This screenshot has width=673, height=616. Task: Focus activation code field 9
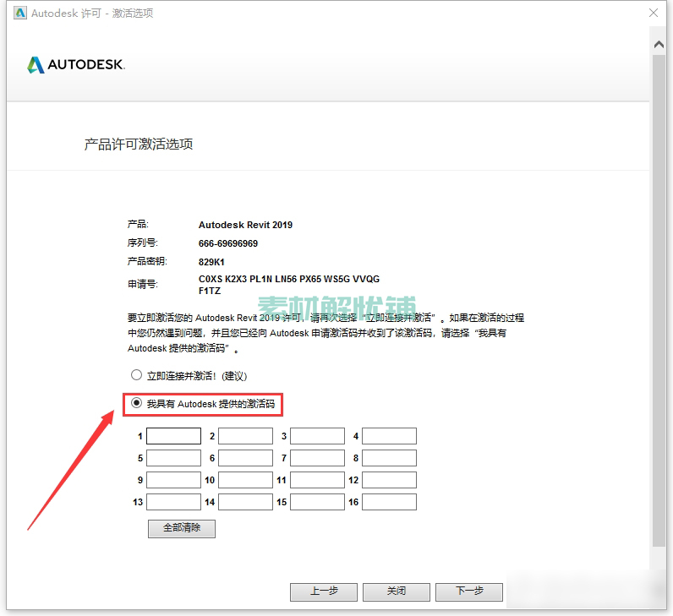pos(174,480)
